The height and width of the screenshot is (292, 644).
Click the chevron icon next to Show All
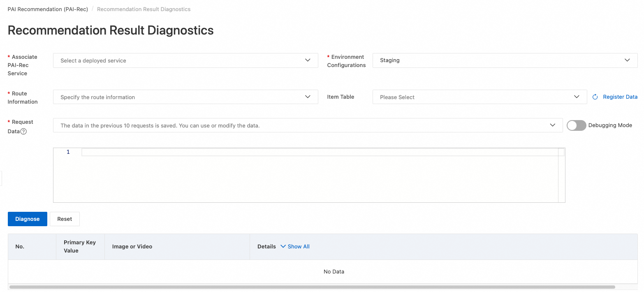(283, 246)
